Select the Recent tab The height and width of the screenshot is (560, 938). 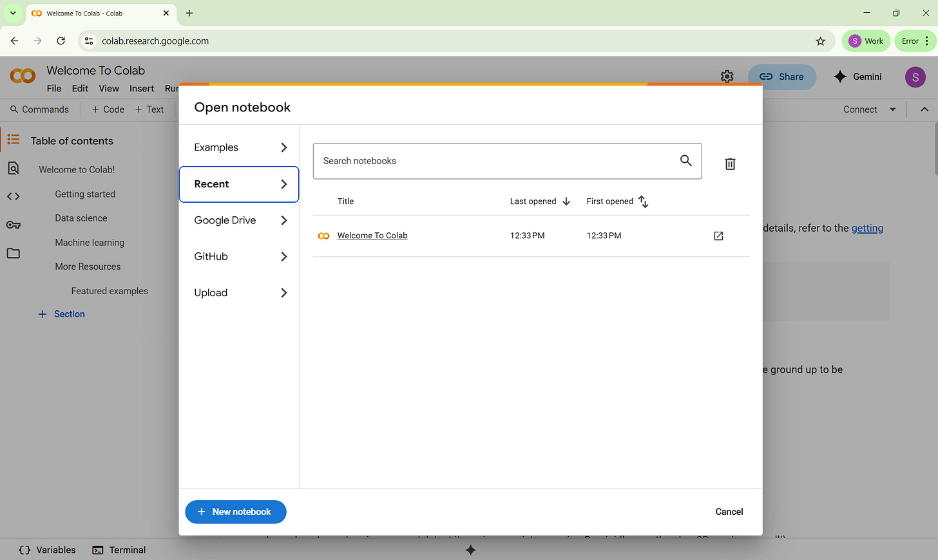click(239, 184)
